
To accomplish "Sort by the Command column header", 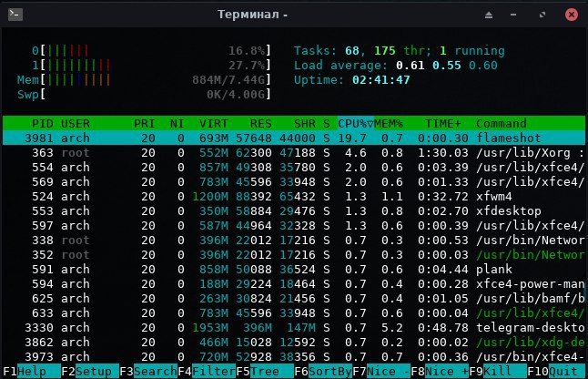I will click(x=502, y=124).
